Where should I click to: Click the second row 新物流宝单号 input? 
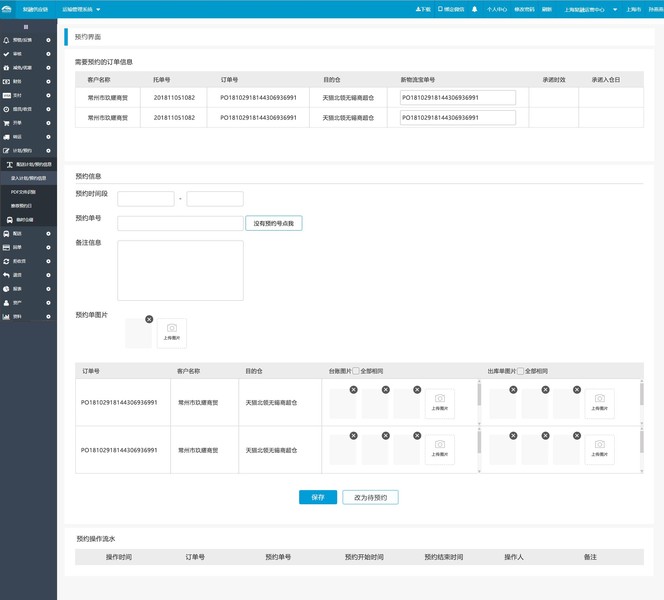pos(458,117)
